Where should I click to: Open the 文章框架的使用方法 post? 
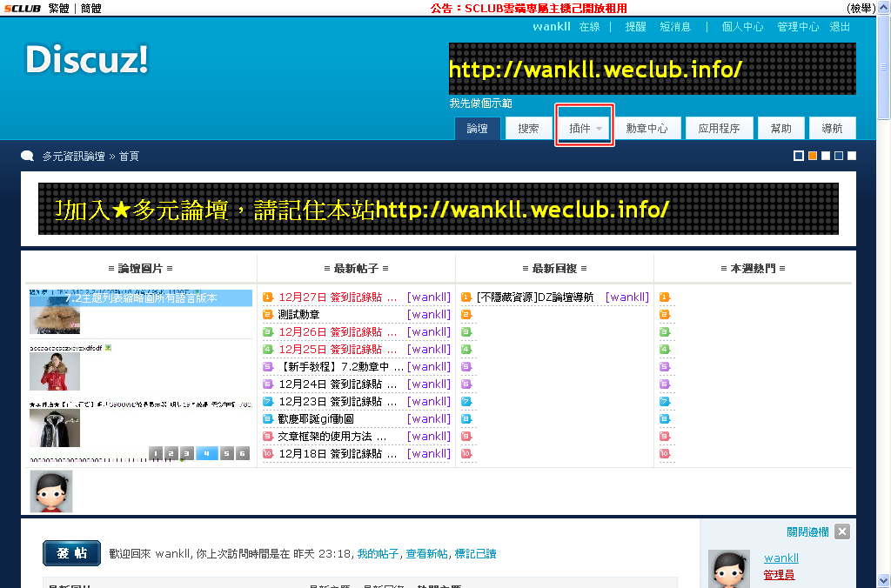[332, 437]
